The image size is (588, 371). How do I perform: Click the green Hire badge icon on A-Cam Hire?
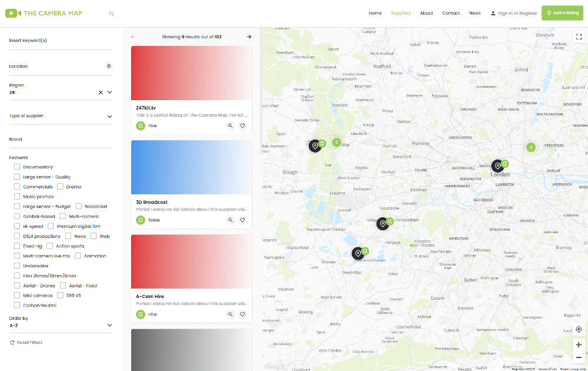141,314
